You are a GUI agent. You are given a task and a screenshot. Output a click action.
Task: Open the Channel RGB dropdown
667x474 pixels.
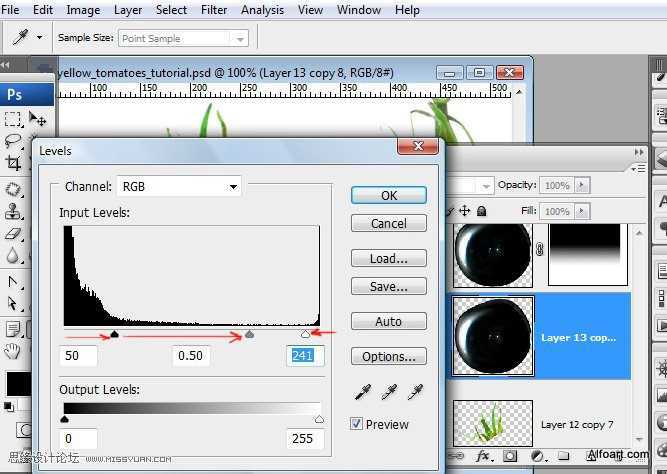179,187
